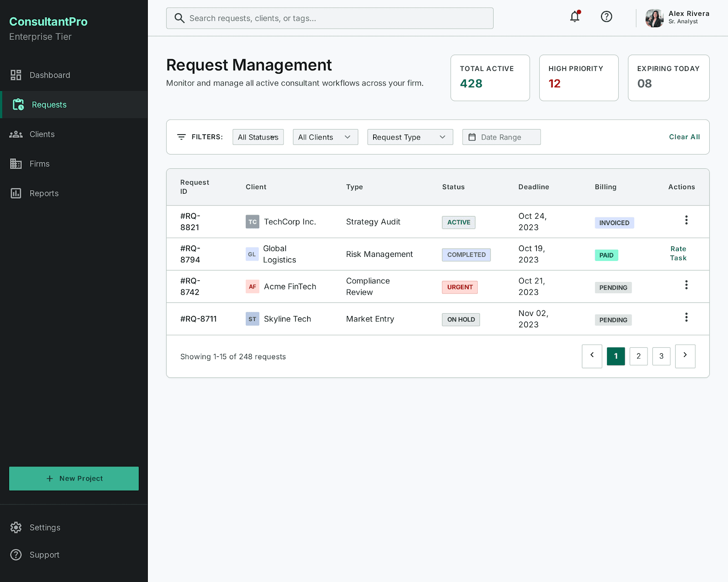
Task: Click the Global Logistics client name
Action: 279,254
